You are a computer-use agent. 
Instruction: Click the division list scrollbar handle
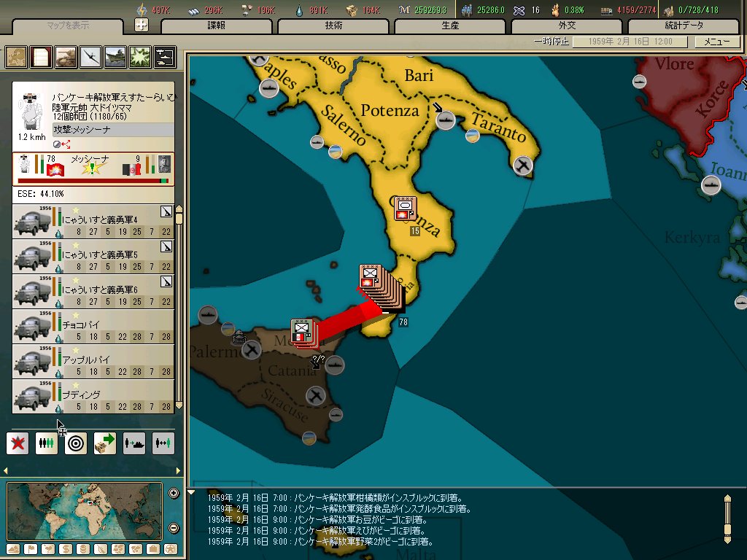pyautogui.click(x=179, y=219)
